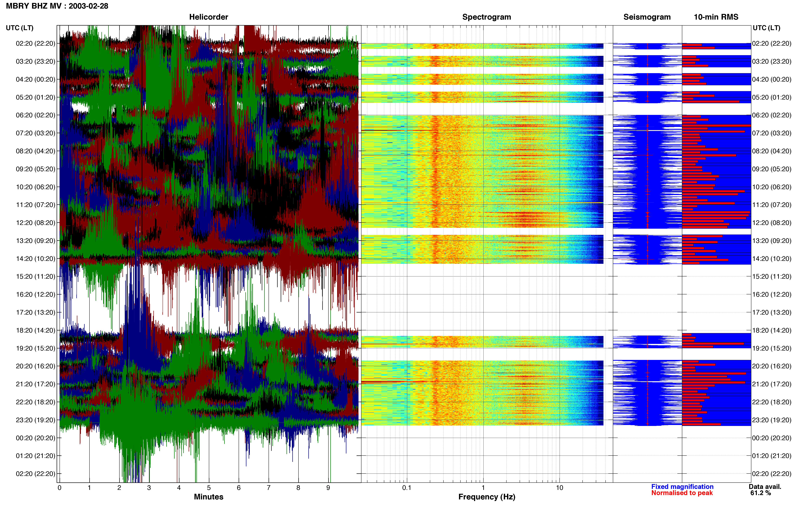Click the right 21:20 (17:20) time label
This screenshot has width=812, height=508.
pos(772,384)
